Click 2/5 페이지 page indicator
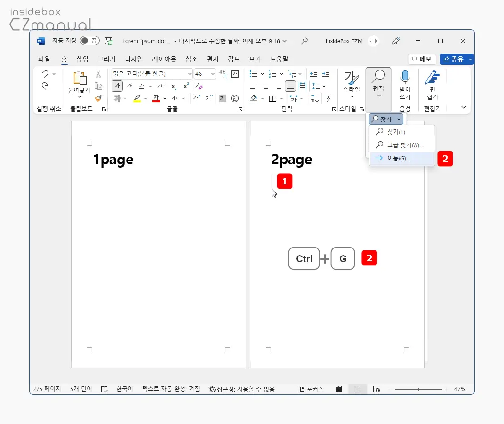 tap(47, 389)
